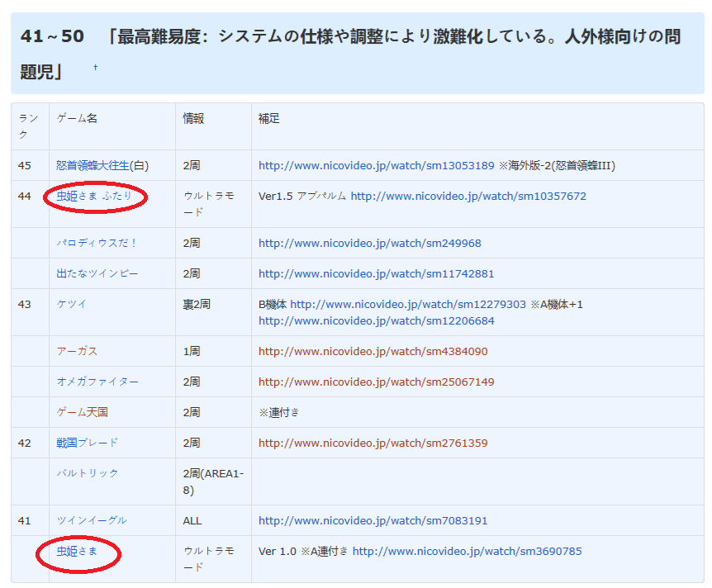Open the 虫姫さま link in rank 41
This screenshot has width=712, height=588.
coord(77,551)
